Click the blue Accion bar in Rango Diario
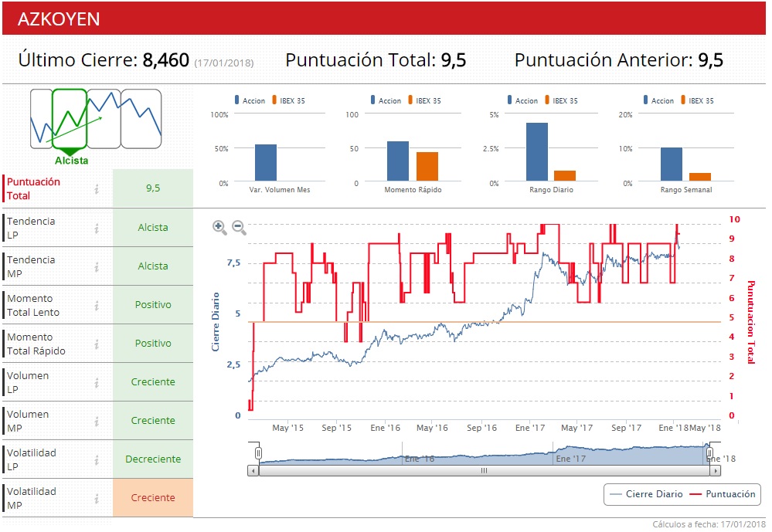This screenshot has height=532, width=772. click(x=537, y=152)
